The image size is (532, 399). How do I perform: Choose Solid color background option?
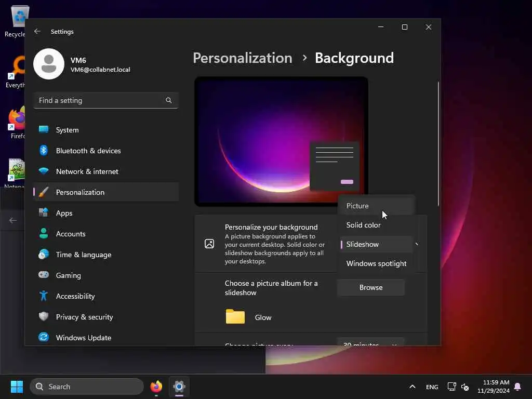(376, 225)
